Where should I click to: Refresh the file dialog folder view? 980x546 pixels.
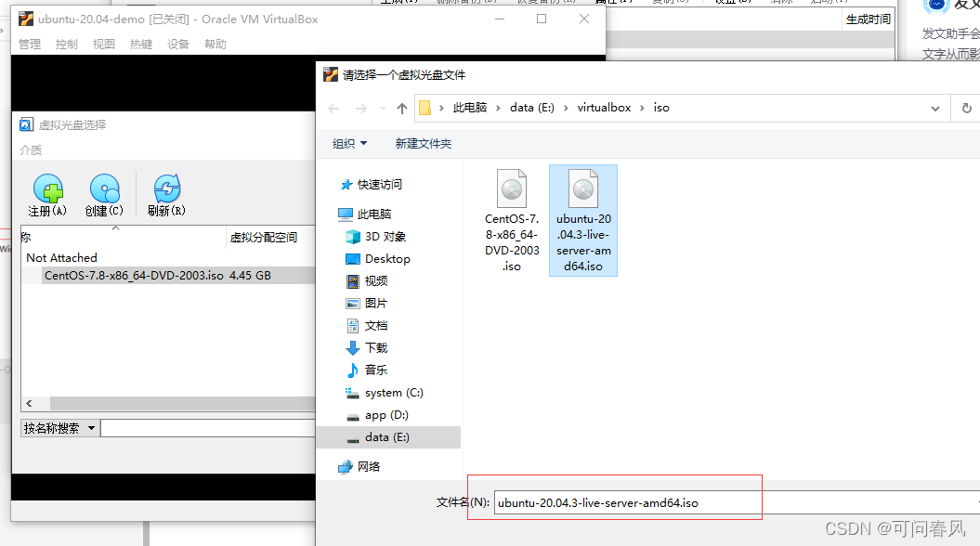(966, 108)
